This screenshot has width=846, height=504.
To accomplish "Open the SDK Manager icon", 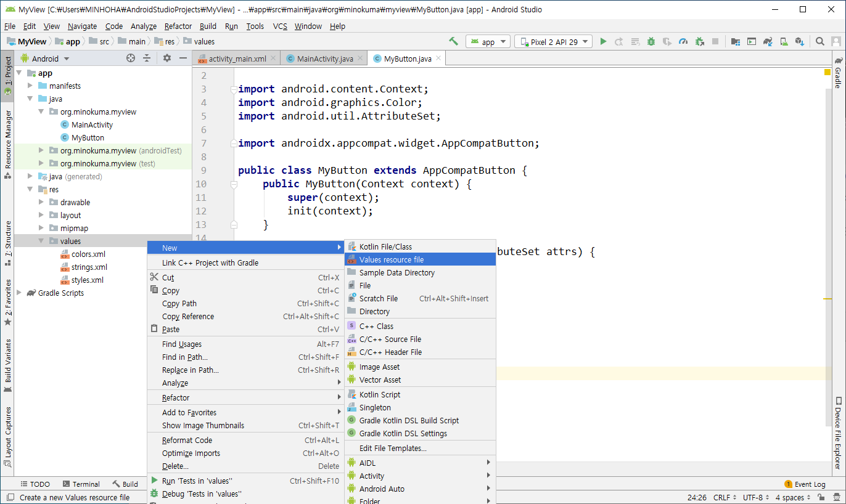I will [x=800, y=41].
